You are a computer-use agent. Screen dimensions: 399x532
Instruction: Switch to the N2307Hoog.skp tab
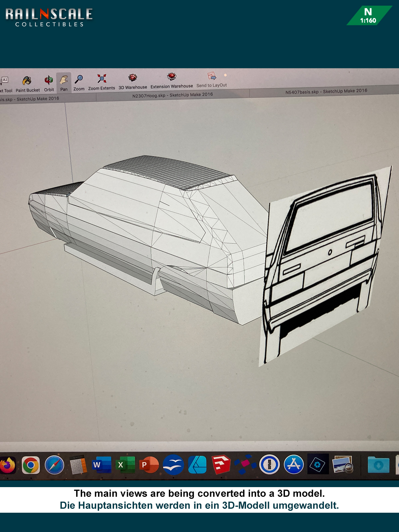click(x=173, y=95)
